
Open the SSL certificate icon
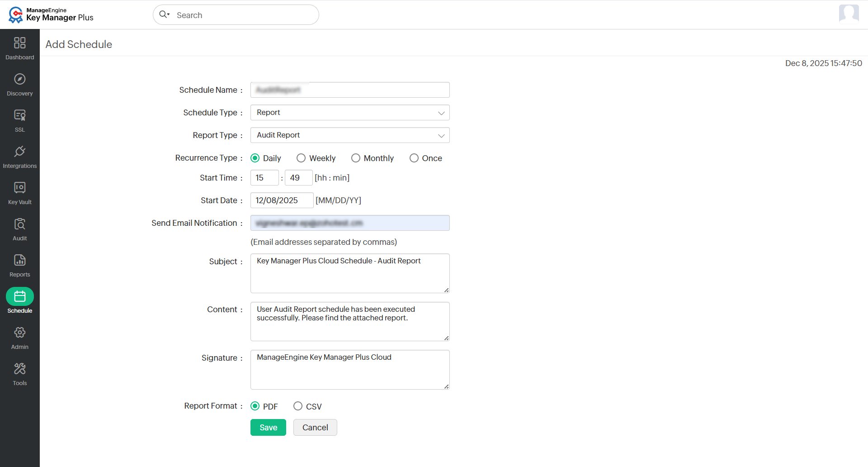20,115
